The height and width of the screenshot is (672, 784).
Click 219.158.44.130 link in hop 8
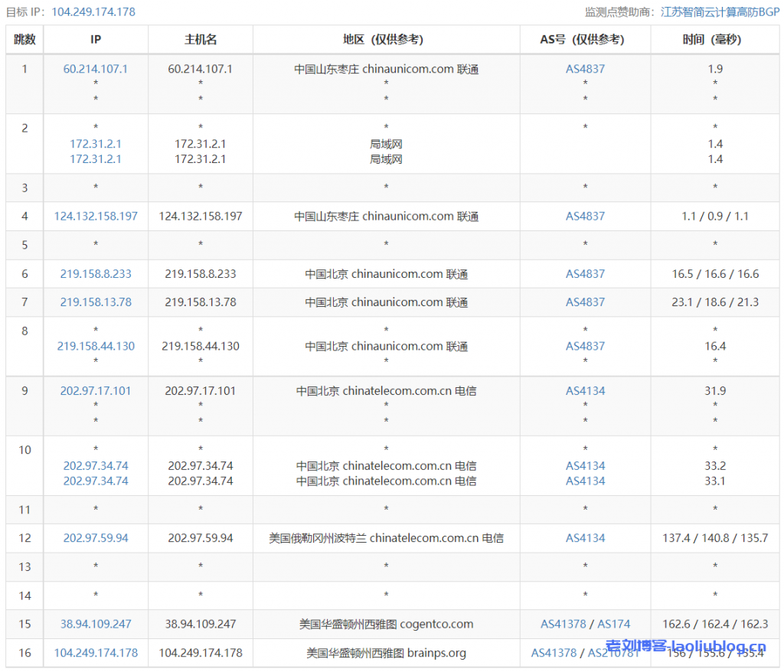95,345
